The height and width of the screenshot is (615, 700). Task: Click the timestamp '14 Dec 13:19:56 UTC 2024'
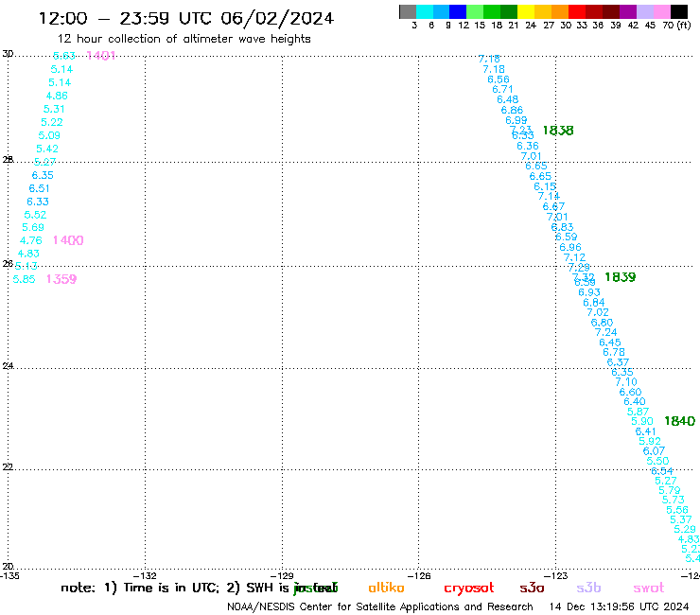pyautogui.click(x=620, y=606)
